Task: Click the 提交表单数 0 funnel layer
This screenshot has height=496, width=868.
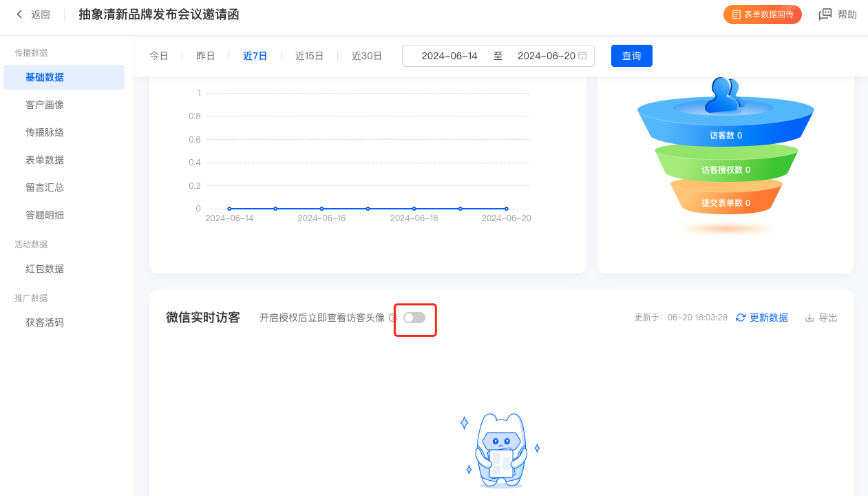Action: 726,203
